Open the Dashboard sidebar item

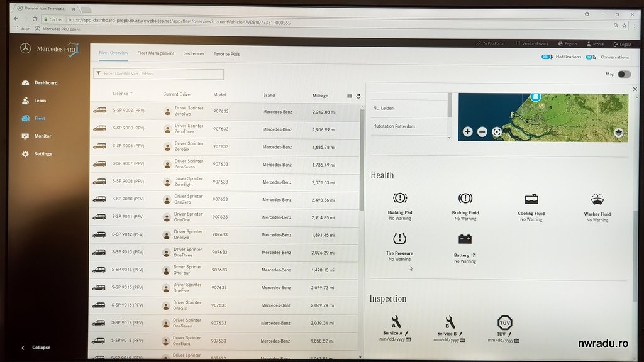40,83
